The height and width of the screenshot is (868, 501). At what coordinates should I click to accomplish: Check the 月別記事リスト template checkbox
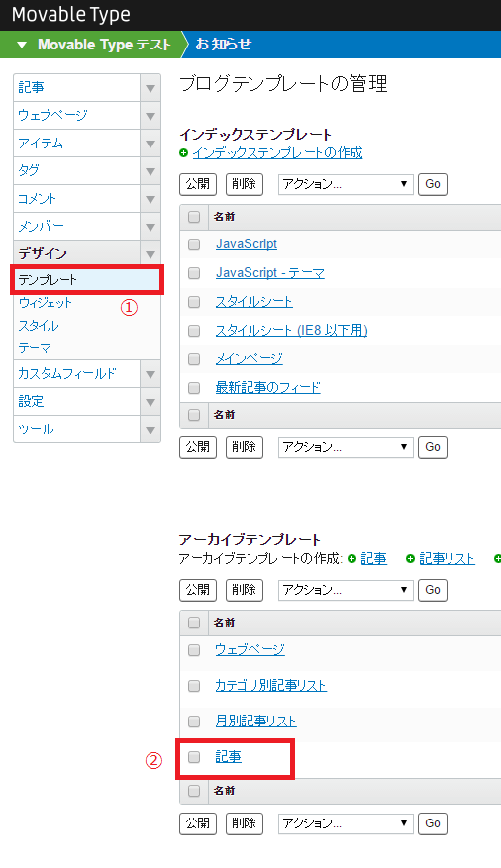tap(194, 722)
